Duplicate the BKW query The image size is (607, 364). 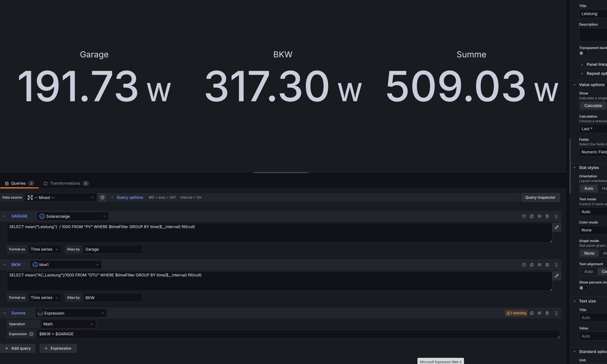[532, 265]
